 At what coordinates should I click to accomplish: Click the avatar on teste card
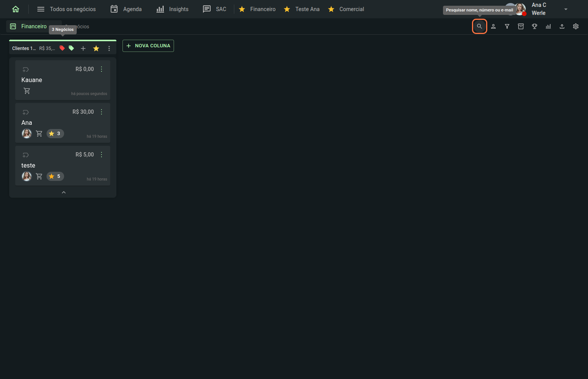point(27,176)
